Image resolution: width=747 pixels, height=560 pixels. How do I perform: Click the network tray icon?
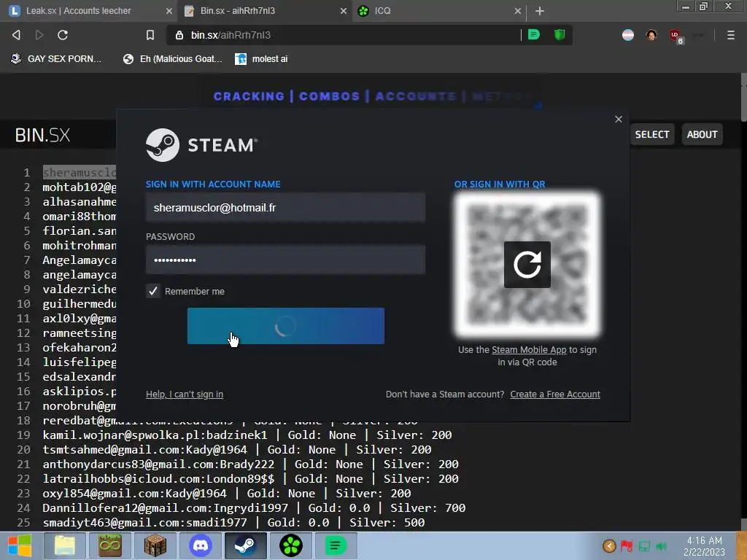pyautogui.click(x=644, y=545)
